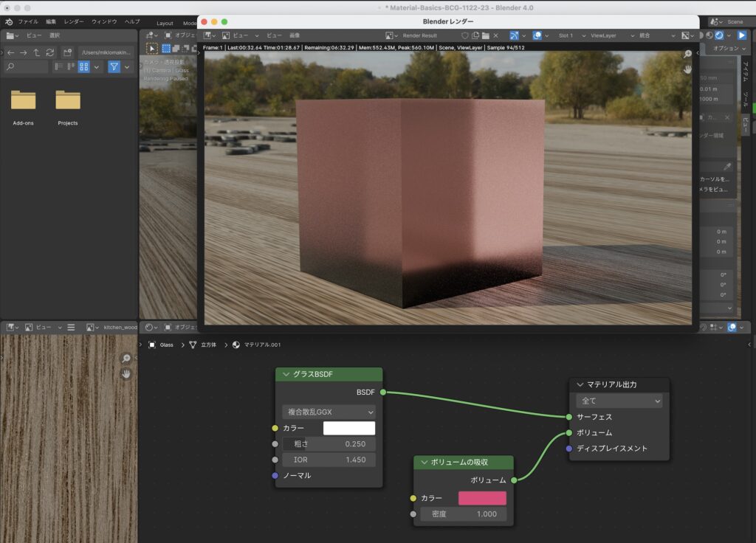
Task: Refresh the file browser with the refresh icon
Action: point(49,52)
